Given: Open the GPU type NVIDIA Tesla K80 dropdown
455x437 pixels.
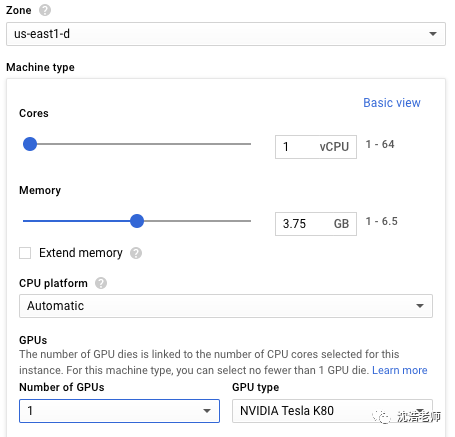Looking at the screenshot, I should coord(332,411).
